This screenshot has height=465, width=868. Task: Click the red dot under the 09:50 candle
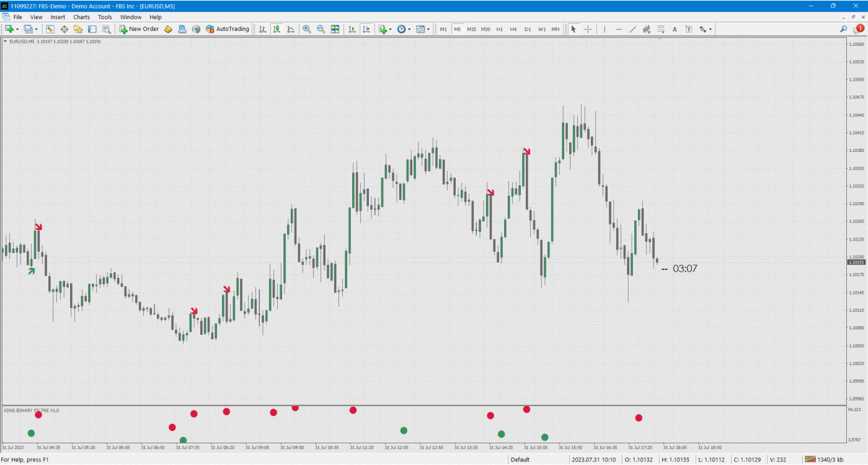(295, 408)
